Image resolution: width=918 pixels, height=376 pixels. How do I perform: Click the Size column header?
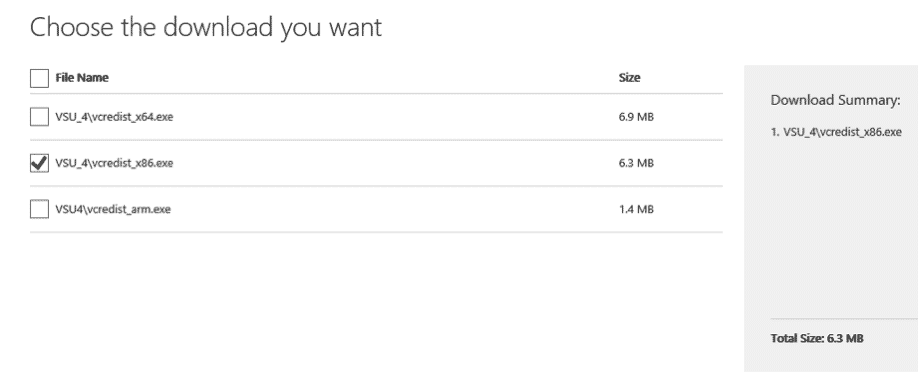pos(629,77)
